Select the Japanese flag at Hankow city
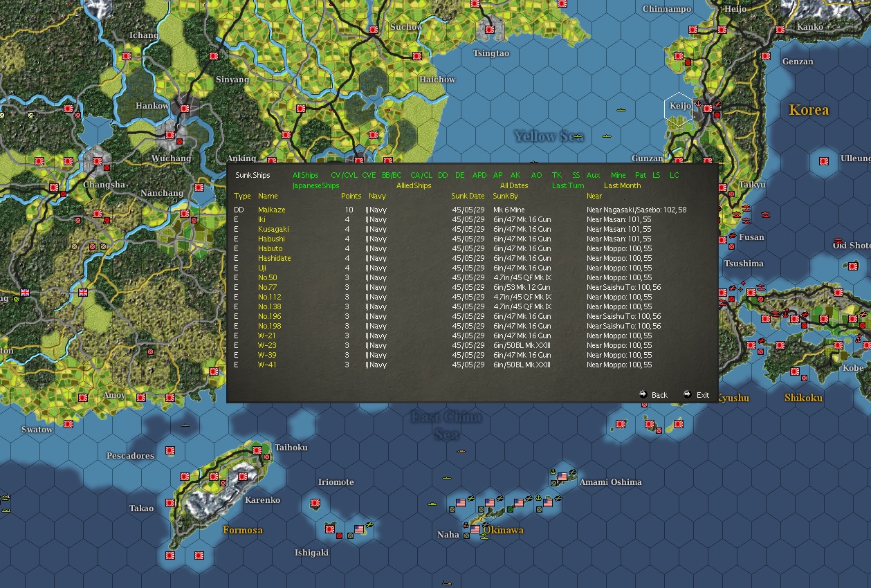The height and width of the screenshot is (588, 871). [x=185, y=109]
